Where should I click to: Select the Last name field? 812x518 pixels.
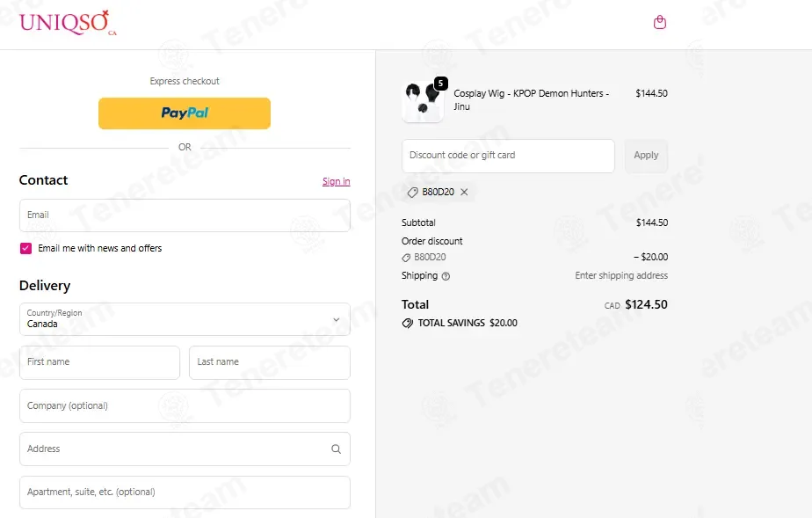[269, 362]
